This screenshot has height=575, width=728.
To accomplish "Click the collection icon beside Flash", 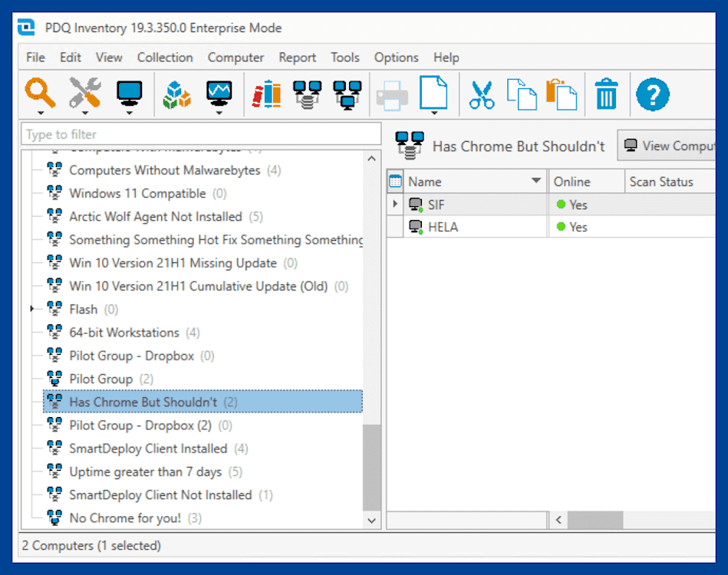I will point(54,309).
